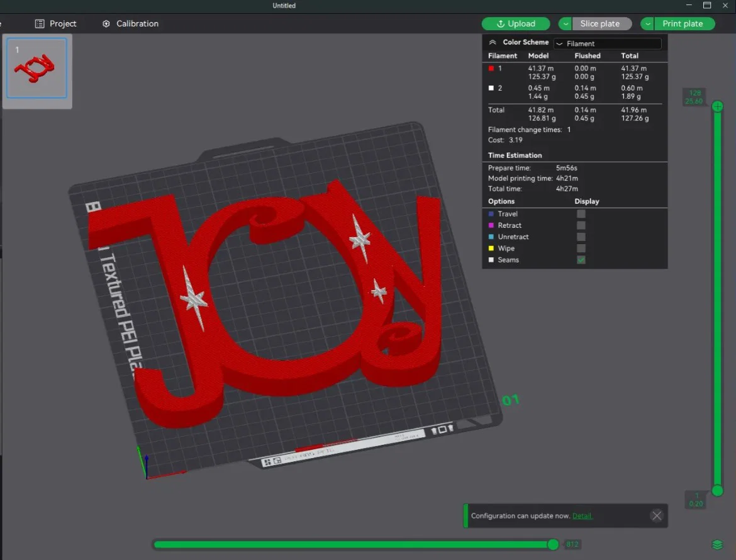Click the 'Filament change times: 1' text
Image resolution: width=736 pixels, height=560 pixels.
click(x=530, y=130)
